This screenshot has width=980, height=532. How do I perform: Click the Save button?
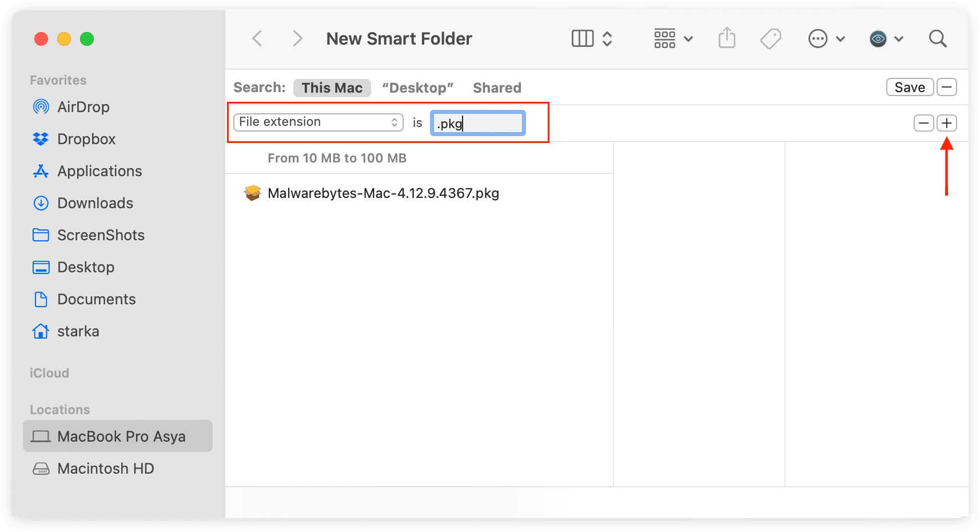(909, 87)
